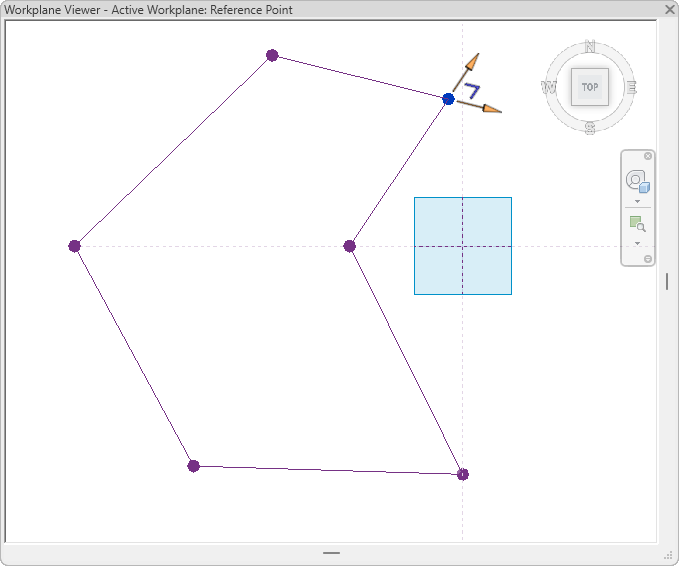Select the line between top point and blue point

[360, 77]
